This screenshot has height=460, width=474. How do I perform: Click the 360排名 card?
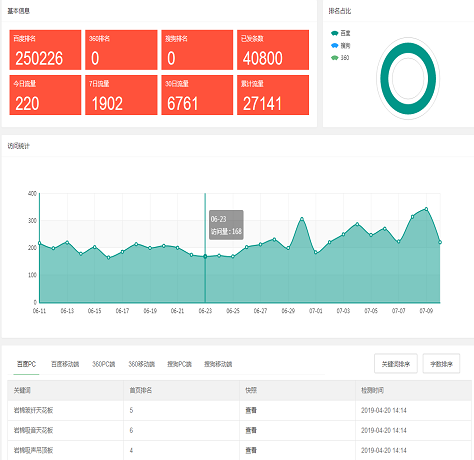[121, 50]
